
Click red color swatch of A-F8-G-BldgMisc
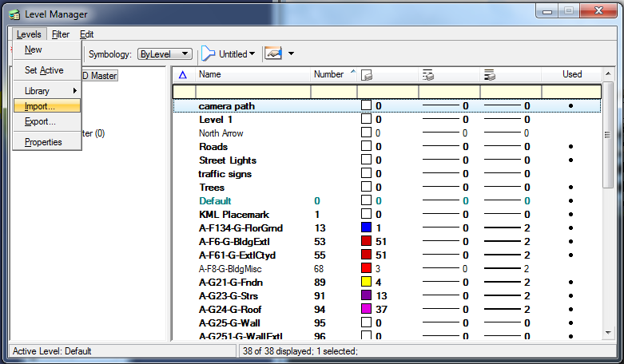tap(366, 268)
